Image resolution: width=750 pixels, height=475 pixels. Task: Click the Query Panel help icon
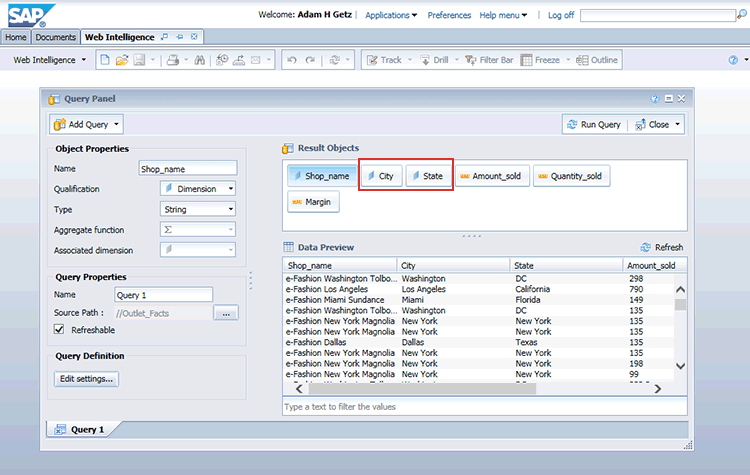point(655,99)
